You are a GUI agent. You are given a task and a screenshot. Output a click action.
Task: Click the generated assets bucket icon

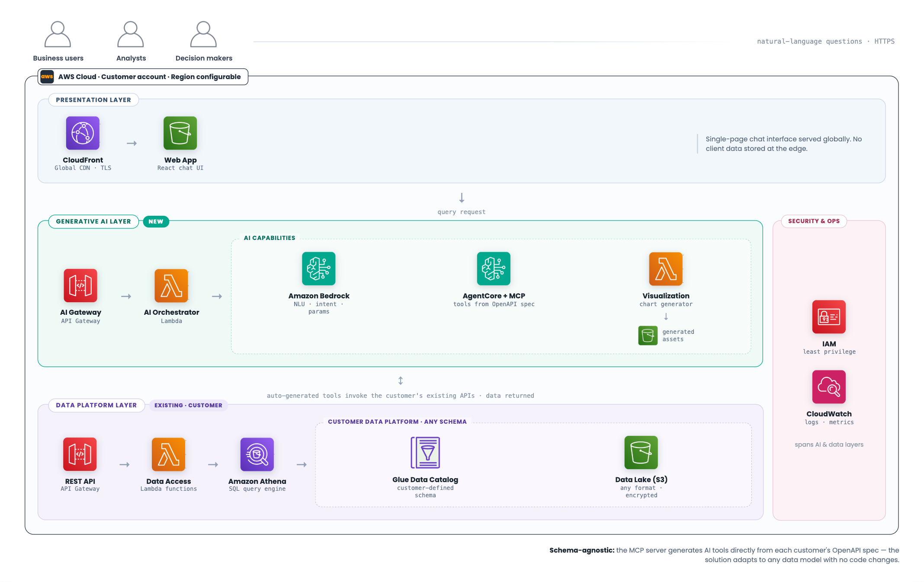coord(648,336)
